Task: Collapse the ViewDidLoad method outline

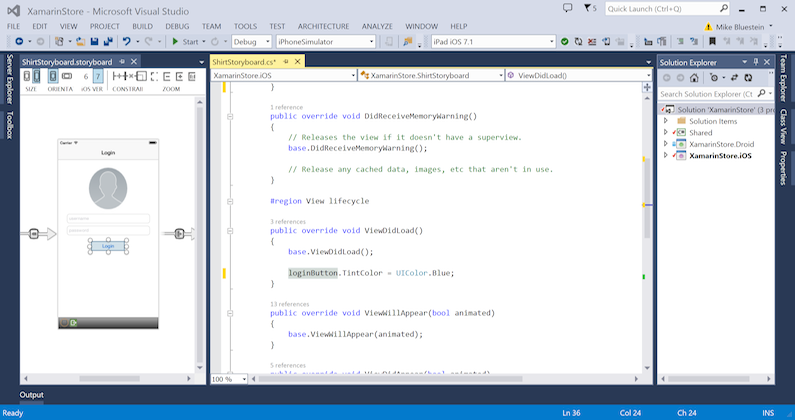Action: tap(230, 231)
